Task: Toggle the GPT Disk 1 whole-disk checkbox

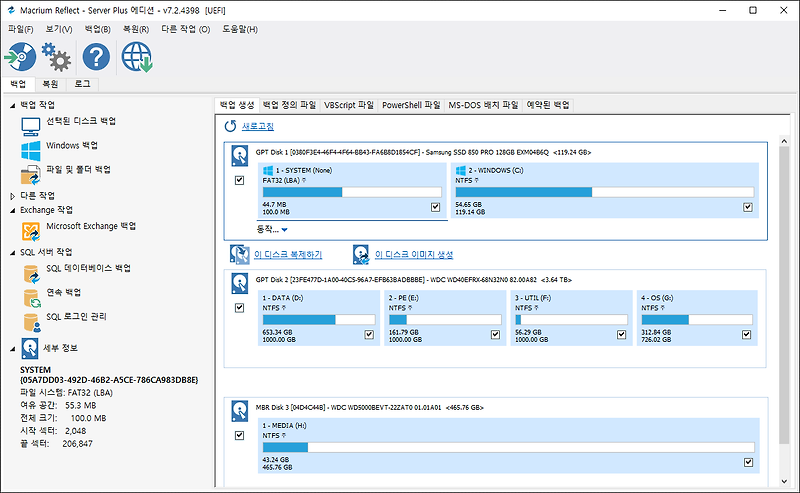Action: click(239, 180)
